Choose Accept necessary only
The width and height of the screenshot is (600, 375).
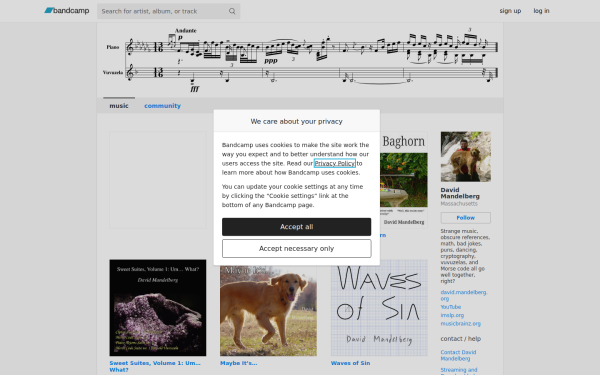296,249
